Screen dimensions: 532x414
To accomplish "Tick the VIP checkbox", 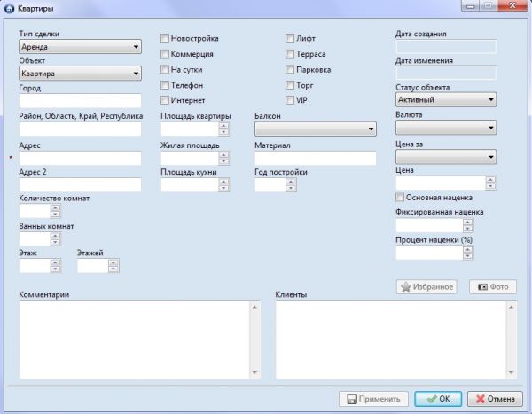I will pyautogui.click(x=290, y=100).
